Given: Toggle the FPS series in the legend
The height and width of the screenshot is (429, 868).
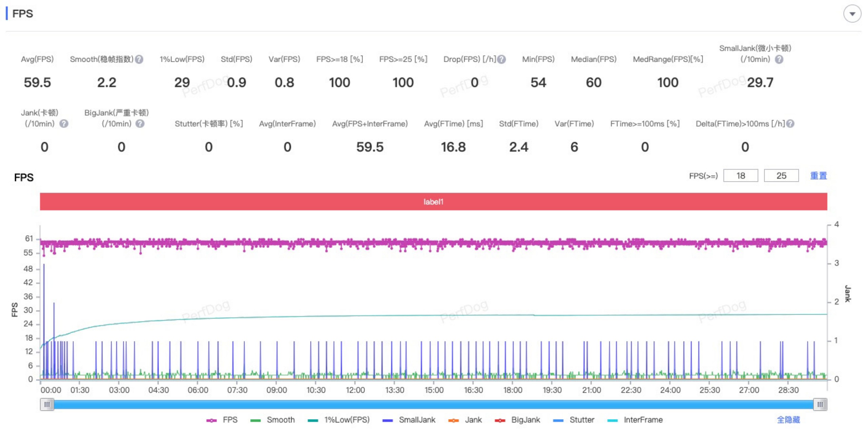Looking at the screenshot, I should click(x=222, y=420).
